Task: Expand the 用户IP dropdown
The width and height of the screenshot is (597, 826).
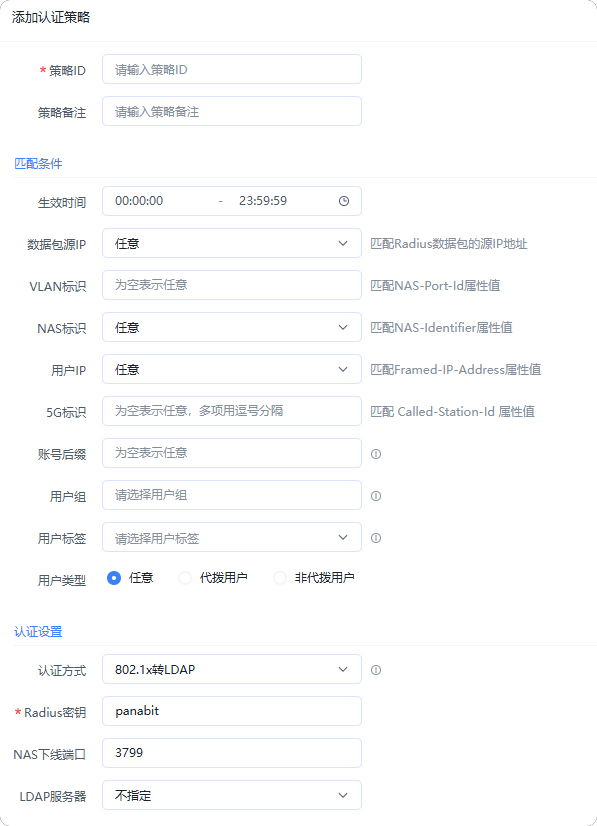Action: tap(232, 369)
